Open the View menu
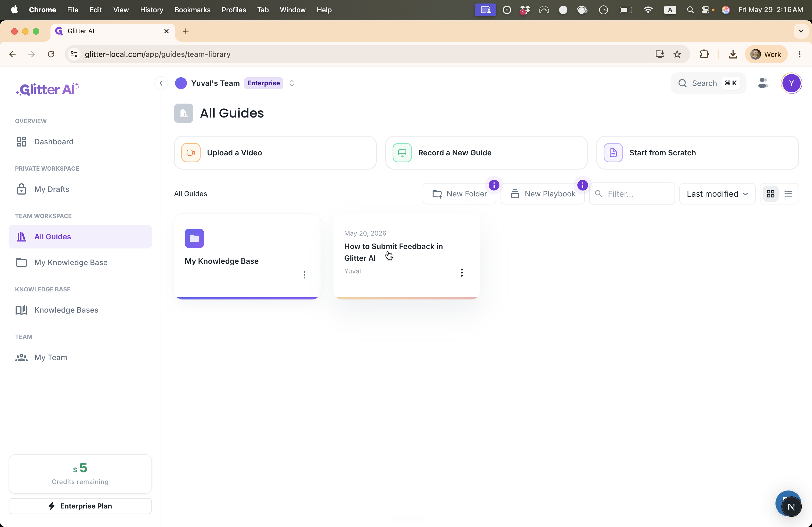The image size is (812, 527). pyautogui.click(x=121, y=10)
